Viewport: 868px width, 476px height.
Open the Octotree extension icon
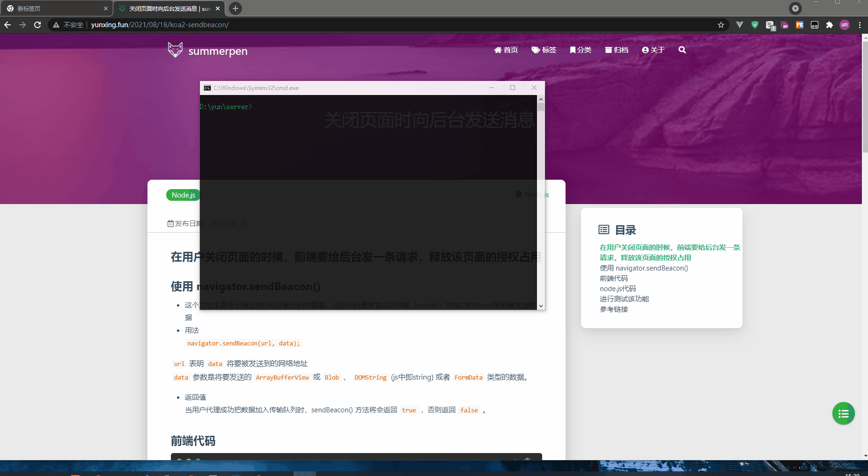[x=815, y=25]
